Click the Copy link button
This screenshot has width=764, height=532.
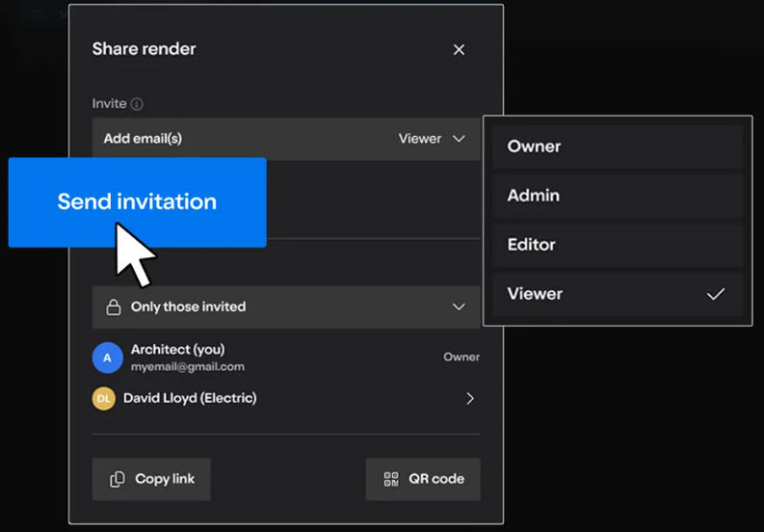point(151,479)
